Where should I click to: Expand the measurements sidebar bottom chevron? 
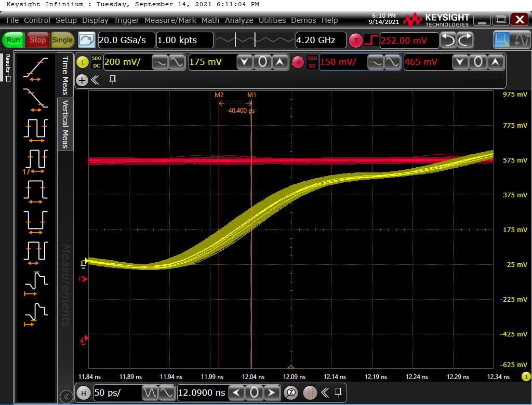click(x=66, y=397)
